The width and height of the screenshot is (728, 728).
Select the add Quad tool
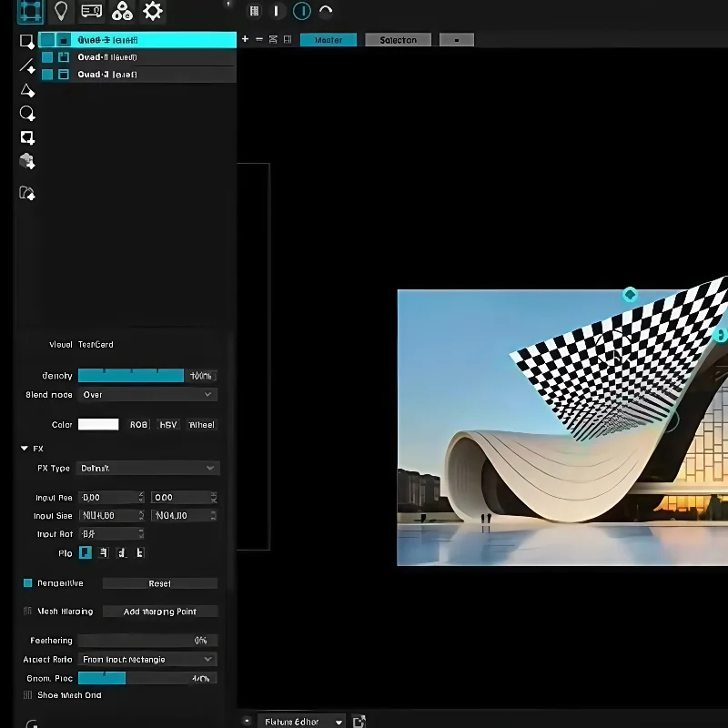(27, 41)
